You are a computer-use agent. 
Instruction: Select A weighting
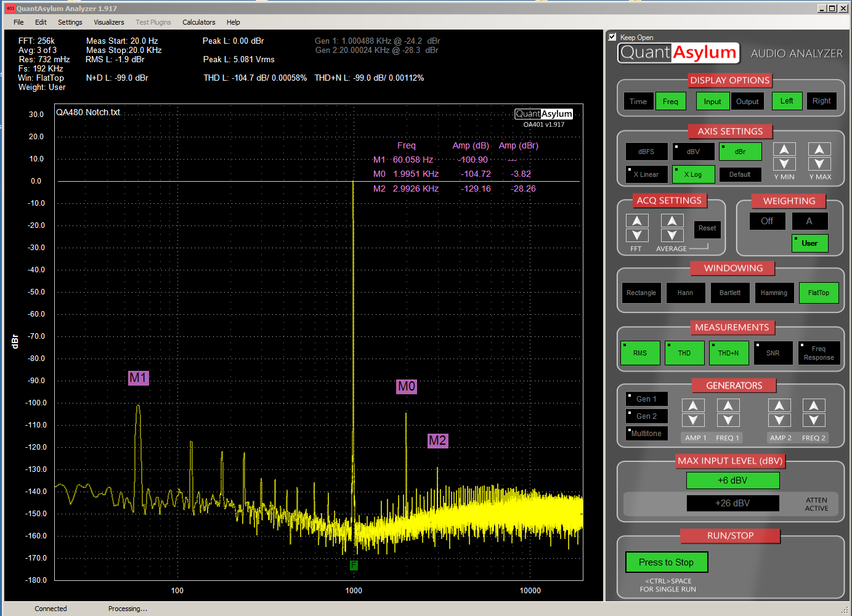pyautogui.click(x=809, y=221)
